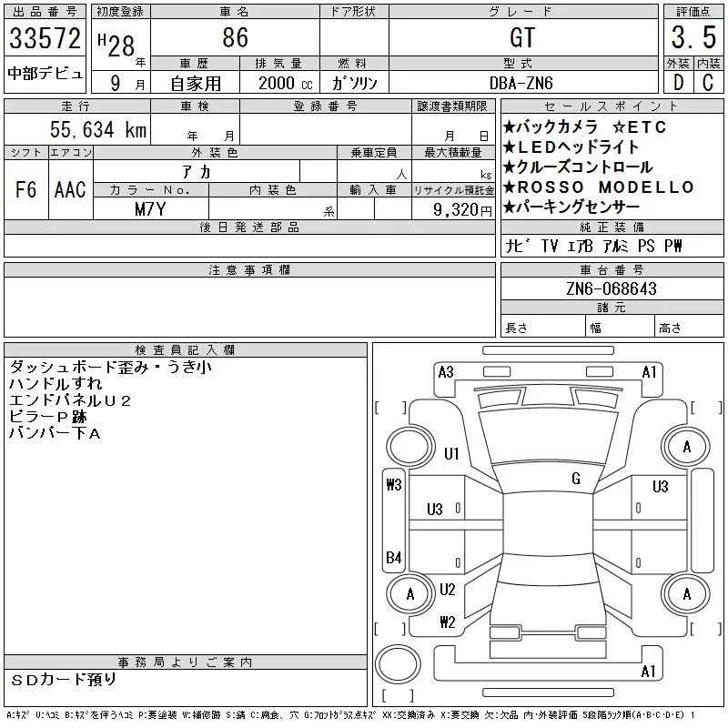The width and height of the screenshot is (728, 728).
Task: Click the 後日発送部品 header
Action: pos(249,227)
